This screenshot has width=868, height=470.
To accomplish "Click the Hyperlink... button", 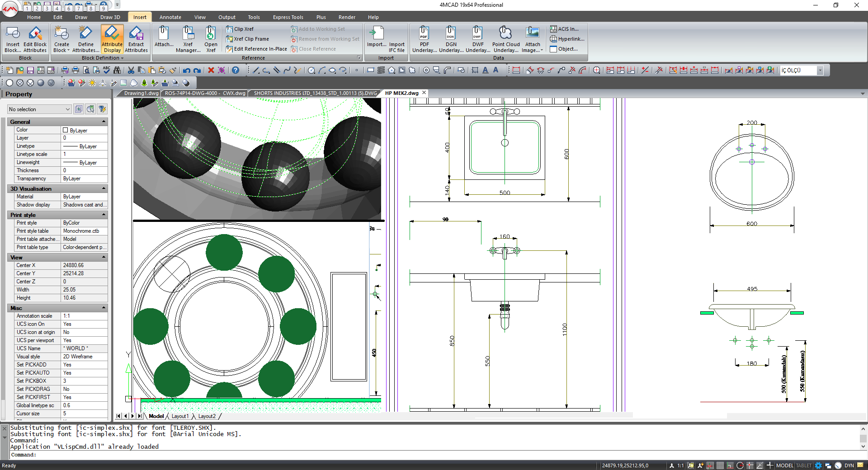I will 567,39.
